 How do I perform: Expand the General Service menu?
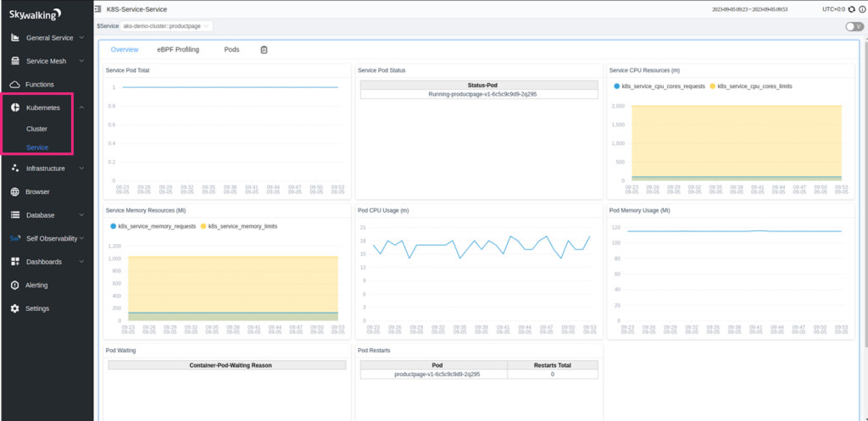49,38
